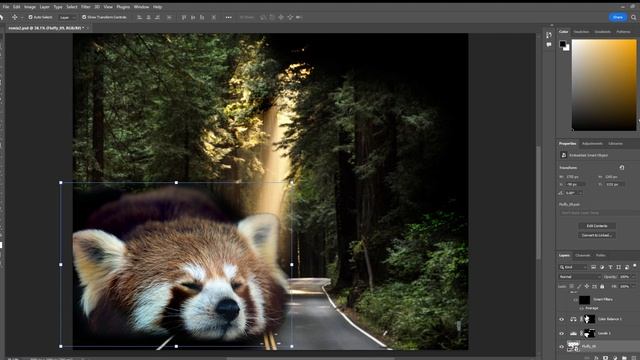The width and height of the screenshot is (640, 360).
Task: Open the collapsed Comments panel icon
Action: [x=549, y=44]
